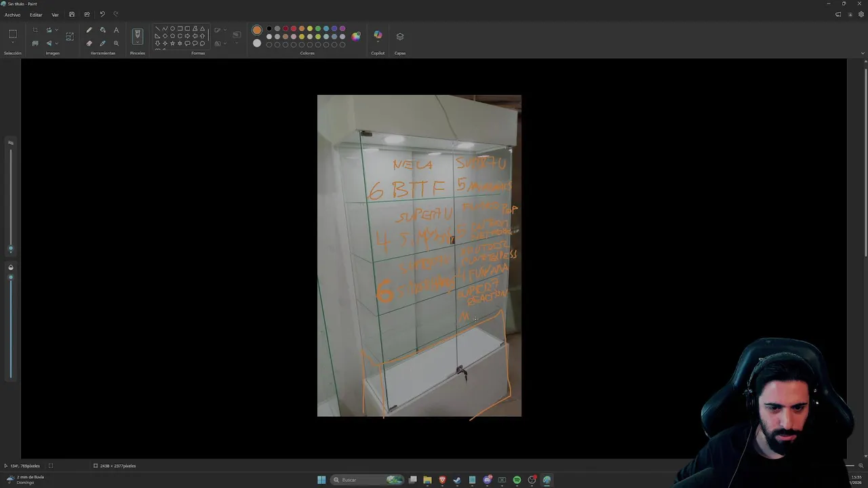Pick the black color swatch
Viewport: 868px width, 488px height.
[x=269, y=28]
